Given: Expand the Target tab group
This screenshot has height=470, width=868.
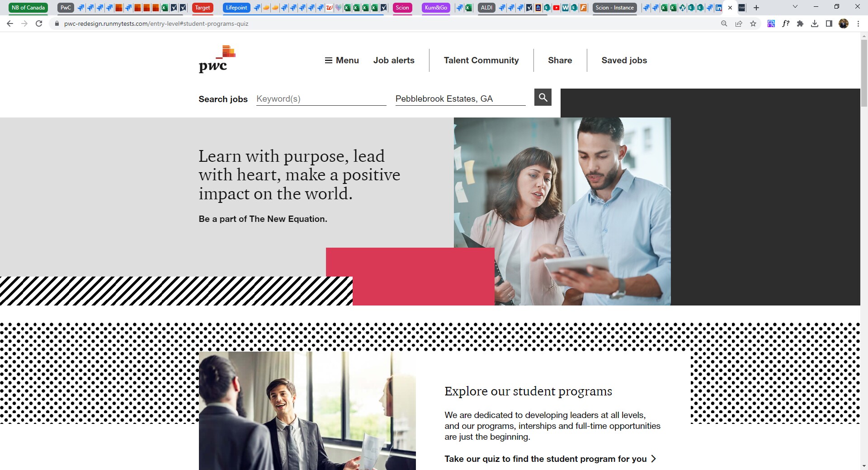Looking at the screenshot, I should [203, 8].
